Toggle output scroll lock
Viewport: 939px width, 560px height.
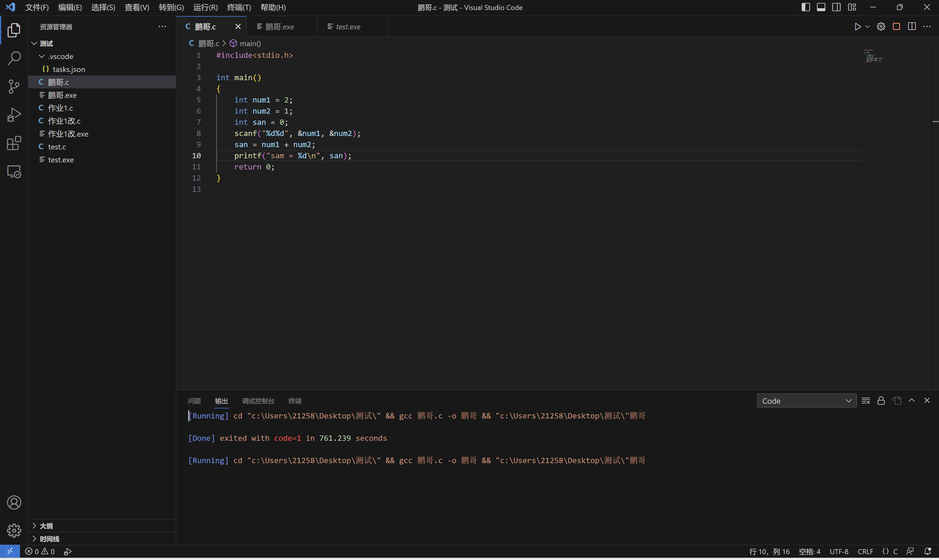[881, 401]
